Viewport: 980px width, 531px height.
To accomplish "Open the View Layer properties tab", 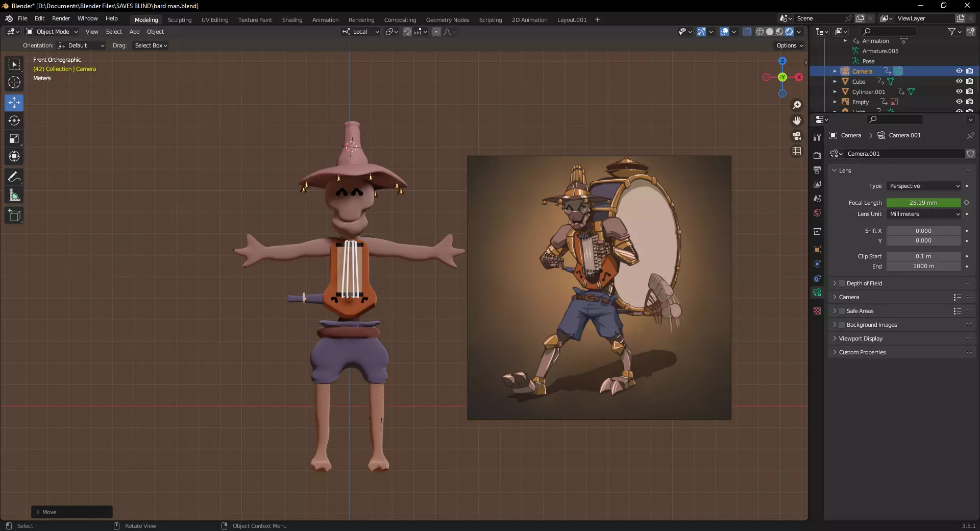I will tap(817, 184).
